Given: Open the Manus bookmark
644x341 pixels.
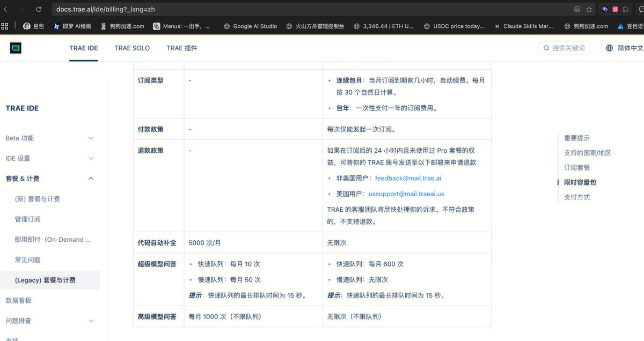Looking at the screenshot, I should click(182, 26).
